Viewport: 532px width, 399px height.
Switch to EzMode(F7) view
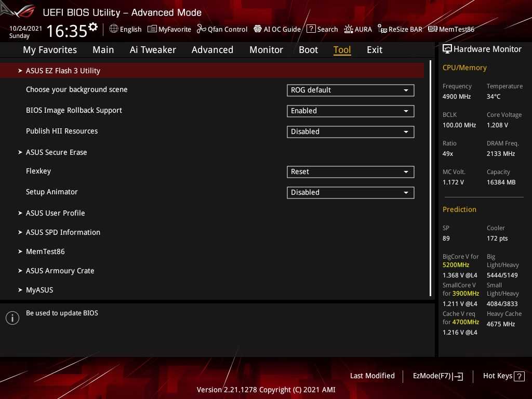point(437,376)
